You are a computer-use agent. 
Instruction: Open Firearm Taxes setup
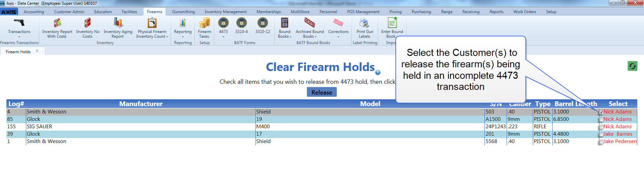[x=204, y=28]
